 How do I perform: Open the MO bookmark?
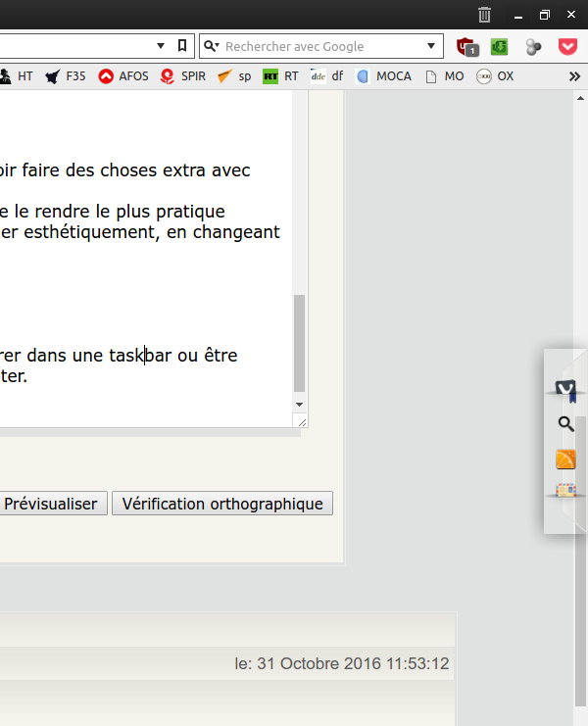tap(445, 76)
